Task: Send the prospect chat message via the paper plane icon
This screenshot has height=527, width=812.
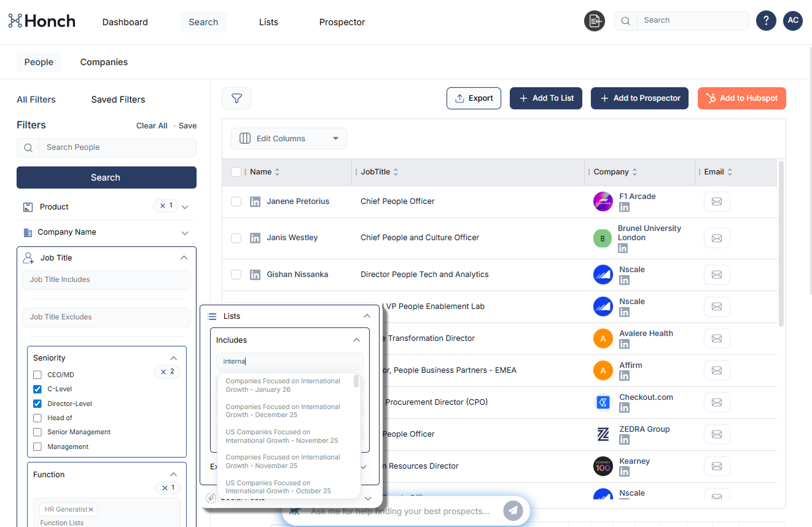Action: click(513, 510)
